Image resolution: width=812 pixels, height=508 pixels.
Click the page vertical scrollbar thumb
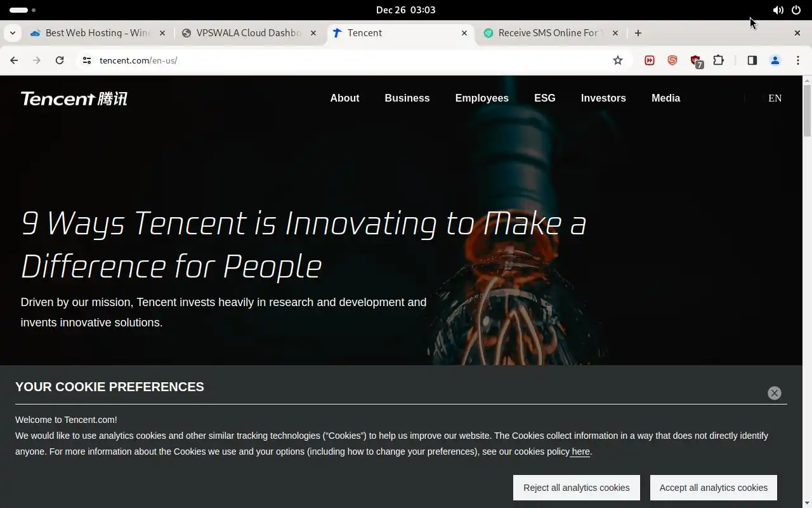click(x=807, y=110)
